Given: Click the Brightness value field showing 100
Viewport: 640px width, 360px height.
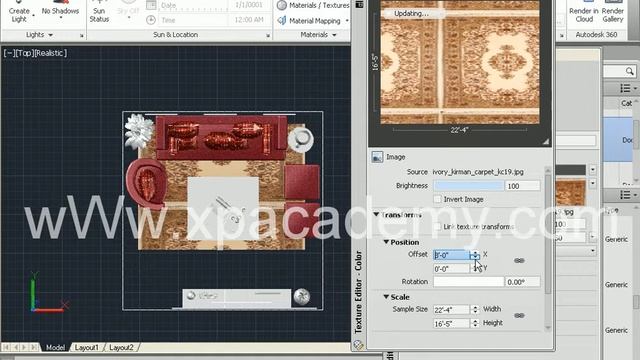Looking at the screenshot, I should tap(522, 186).
